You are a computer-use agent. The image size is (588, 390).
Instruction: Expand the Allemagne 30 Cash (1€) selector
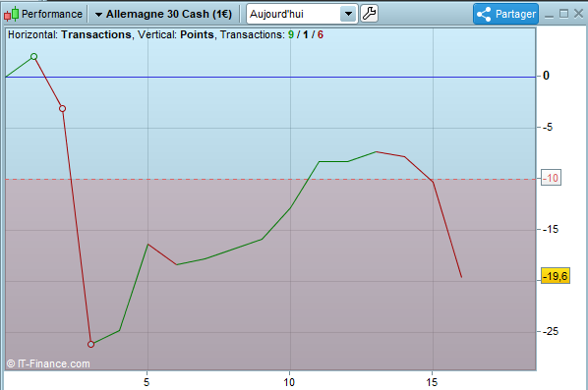point(163,14)
